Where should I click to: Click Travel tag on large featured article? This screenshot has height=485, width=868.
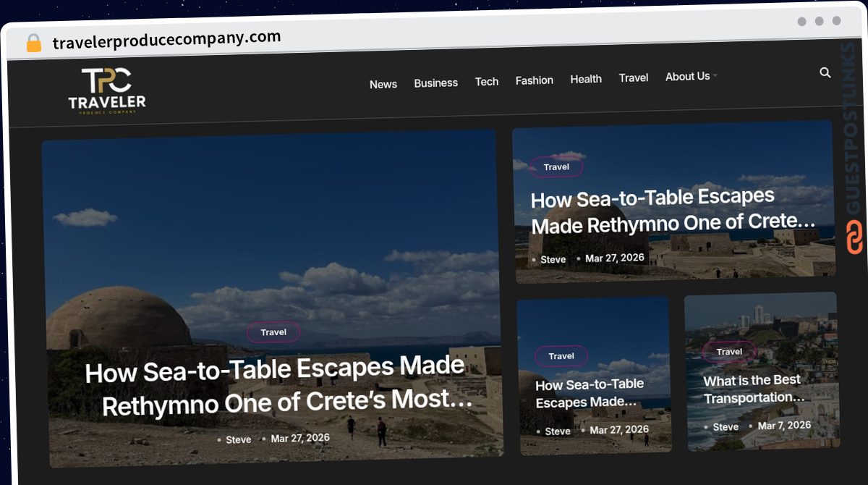tap(273, 332)
